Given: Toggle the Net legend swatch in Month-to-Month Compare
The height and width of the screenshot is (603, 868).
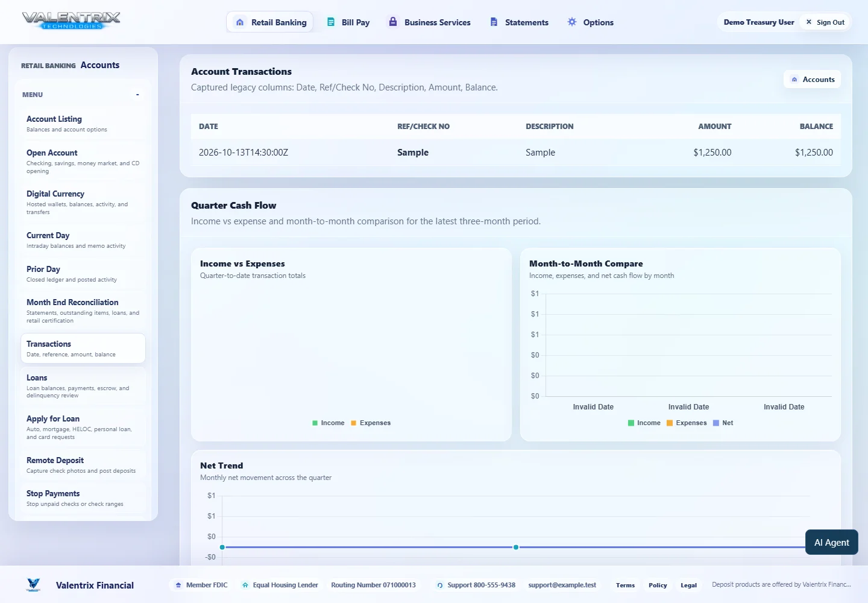Looking at the screenshot, I should pyautogui.click(x=716, y=423).
